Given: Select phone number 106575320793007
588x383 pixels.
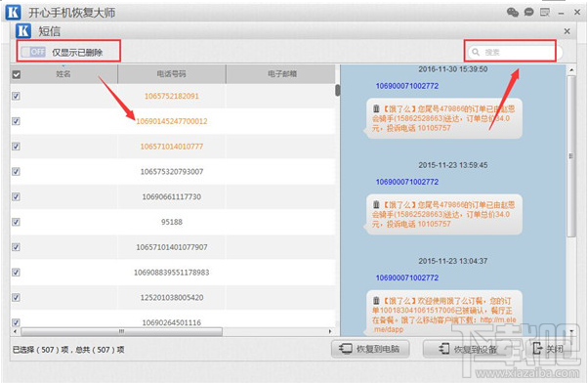Looking at the screenshot, I should [172, 171].
